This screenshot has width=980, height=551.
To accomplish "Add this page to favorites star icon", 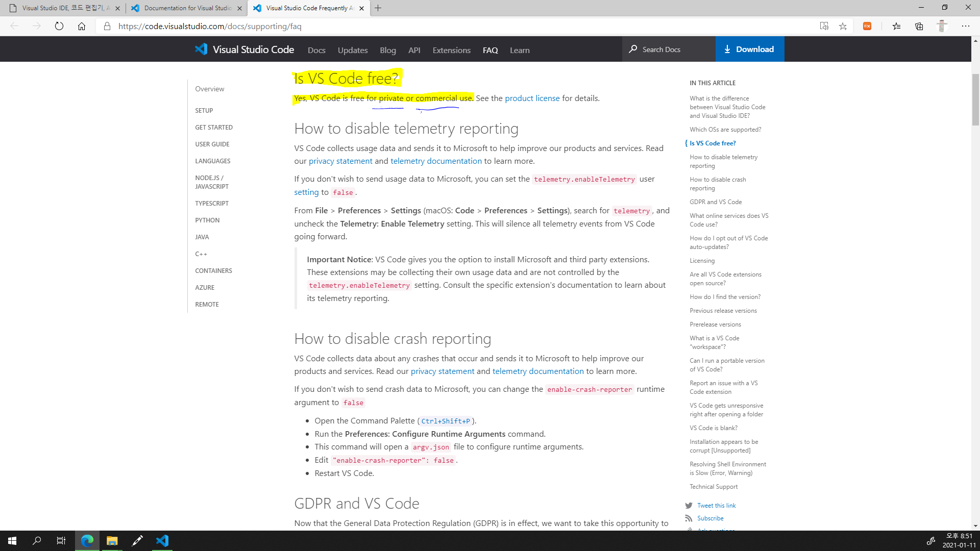I will tap(843, 26).
